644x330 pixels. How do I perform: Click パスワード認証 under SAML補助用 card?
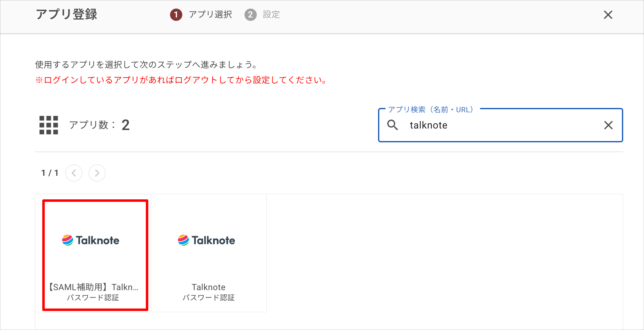pos(93,297)
